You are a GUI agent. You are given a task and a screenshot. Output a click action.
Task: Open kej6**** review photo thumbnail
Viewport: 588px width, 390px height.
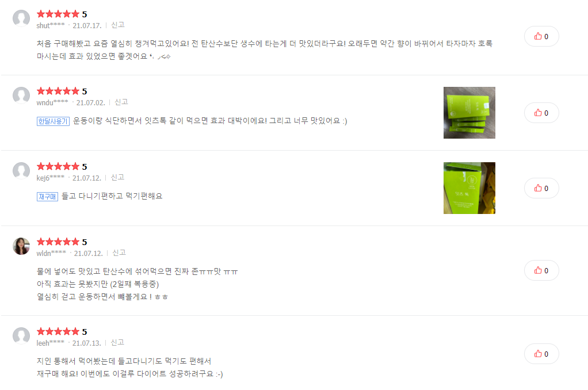469,188
